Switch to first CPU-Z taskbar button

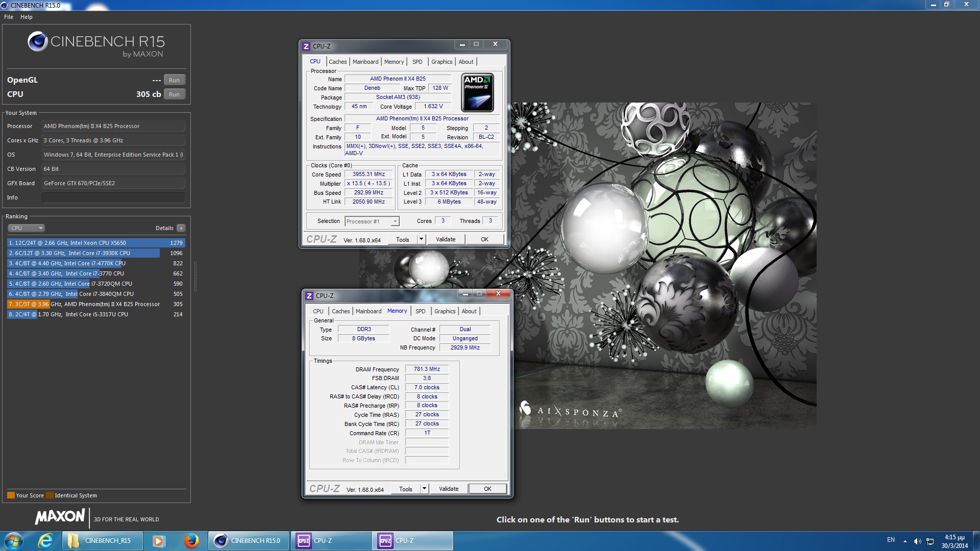tap(331, 541)
